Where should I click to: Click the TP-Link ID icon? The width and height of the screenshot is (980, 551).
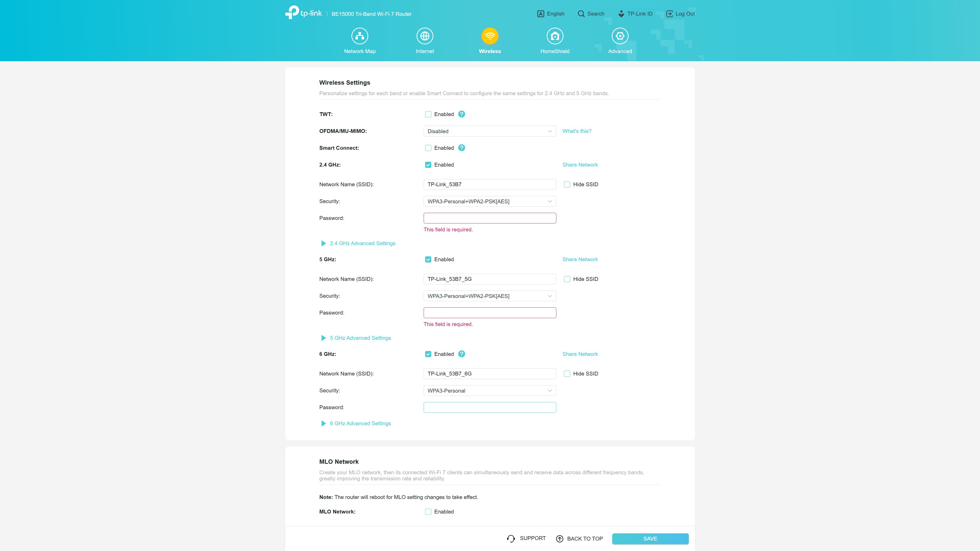621,14
